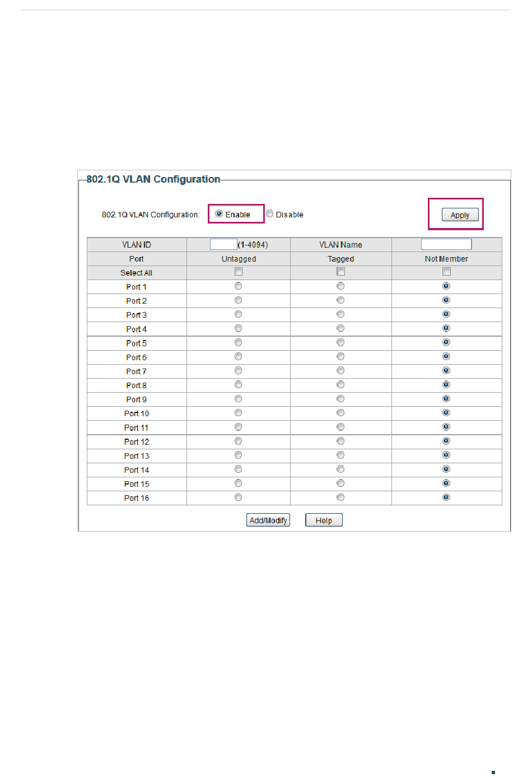Set Port 8 to Tagged
Viewport: 532px width, 777px height.
[340, 384]
